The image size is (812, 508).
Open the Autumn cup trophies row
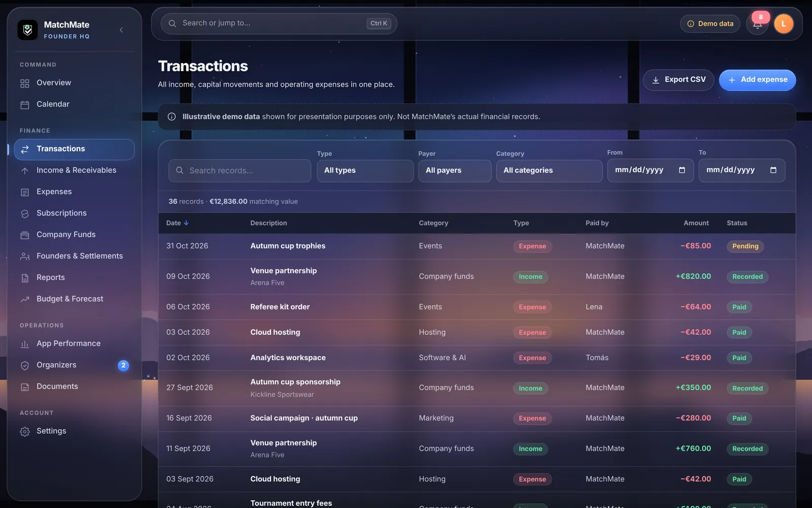point(477,246)
